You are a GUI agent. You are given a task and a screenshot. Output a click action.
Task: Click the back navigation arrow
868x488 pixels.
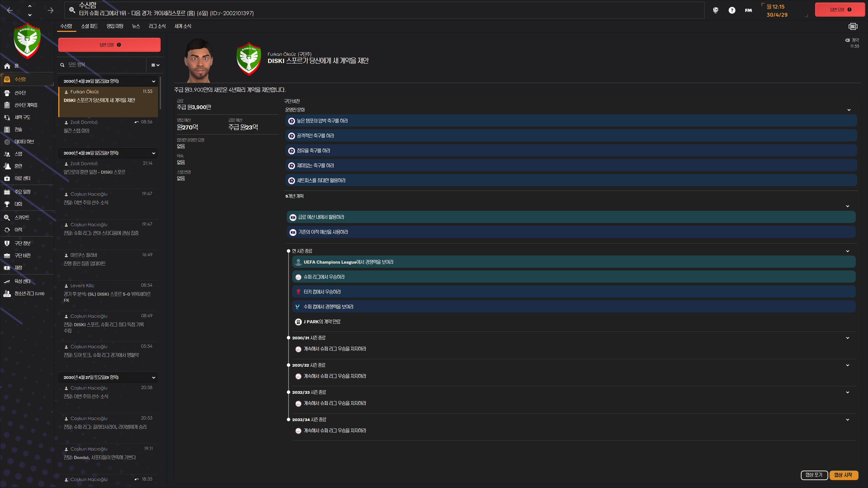(x=10, y=10)
